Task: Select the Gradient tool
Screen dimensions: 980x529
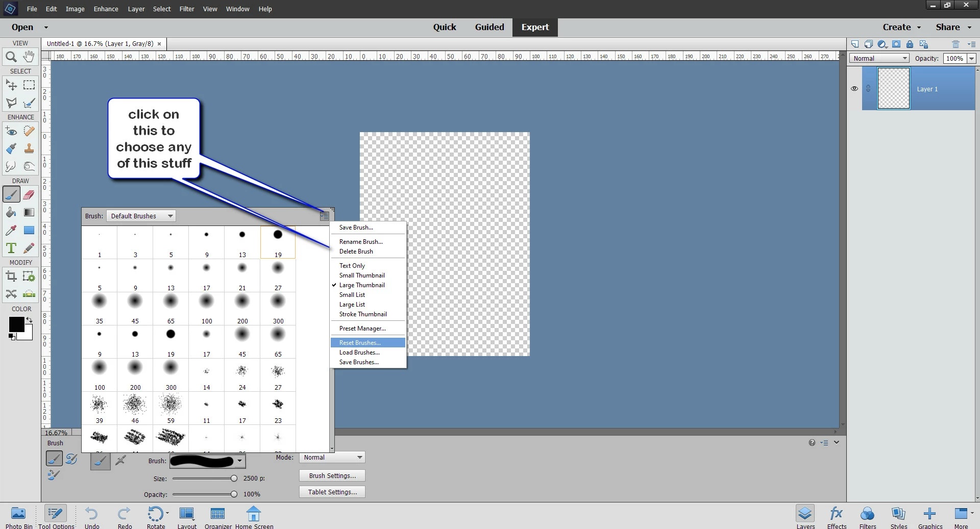Action: [29, 212]
